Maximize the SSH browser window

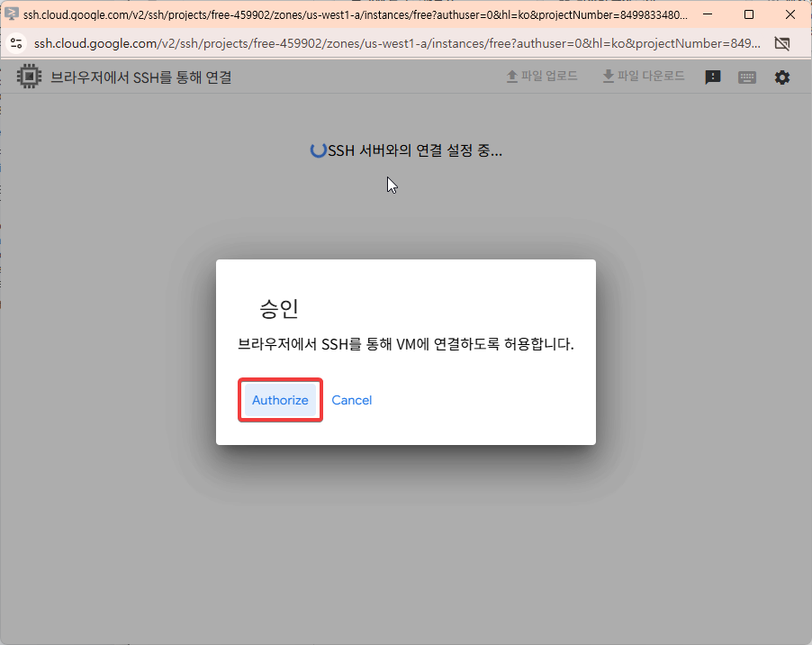coord(749,14)
